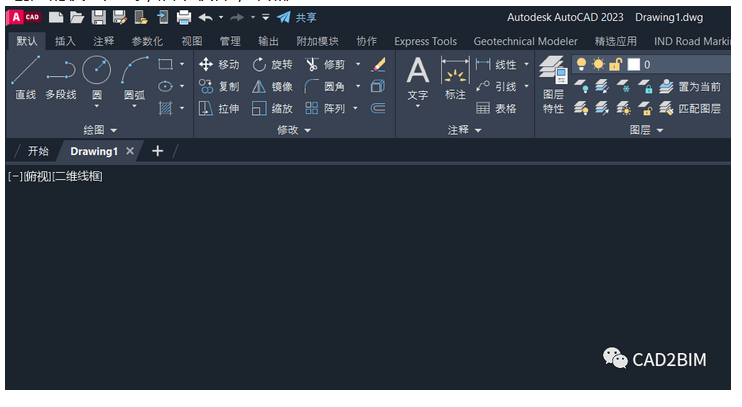Click the Ellipse draw icon
The width and height of the screenshot is (742, 407).
(165, 86)
